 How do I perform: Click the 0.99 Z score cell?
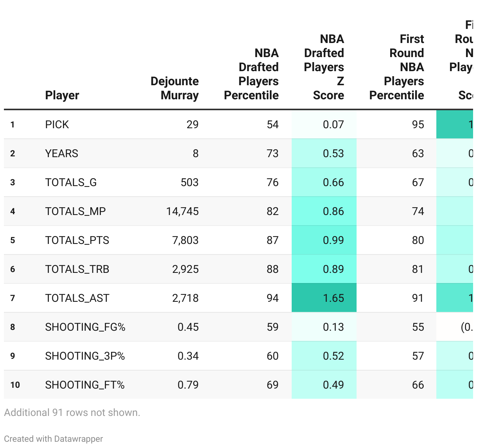click(333, 240)
